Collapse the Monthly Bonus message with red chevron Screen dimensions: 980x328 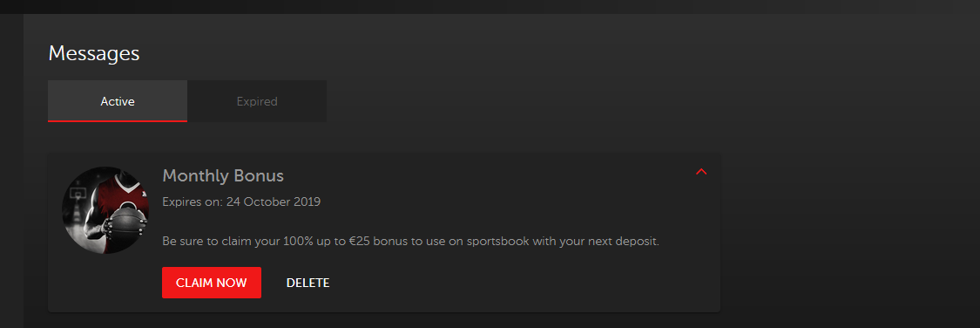[x=701, y=172]
